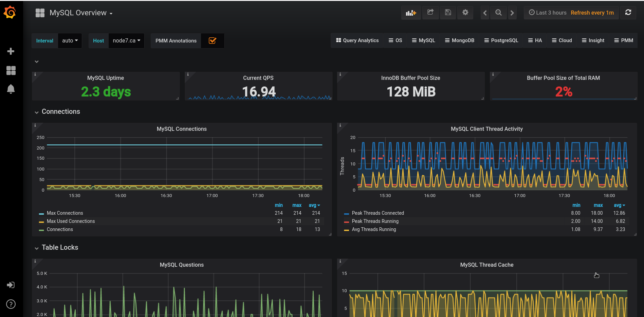The height and width of the screenshot is (317, 644).
Task: Open the MySQL dashboards menu
Action: 423,40
